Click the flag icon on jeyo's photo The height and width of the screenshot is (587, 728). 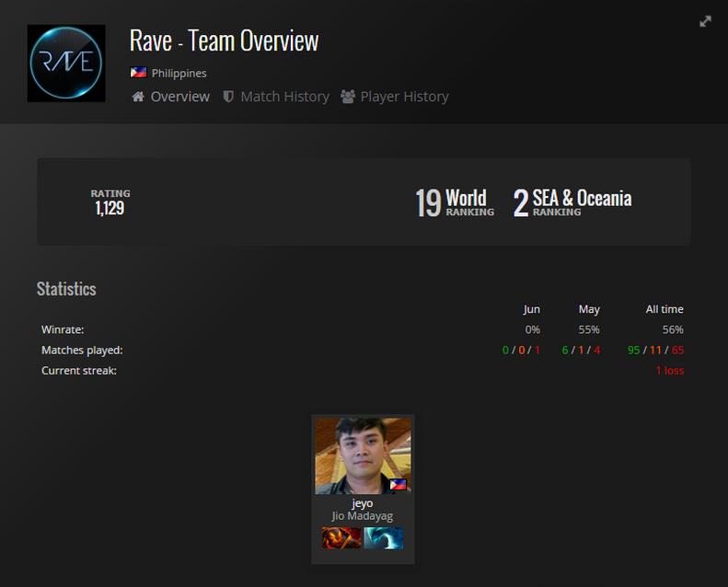(398, 485)
